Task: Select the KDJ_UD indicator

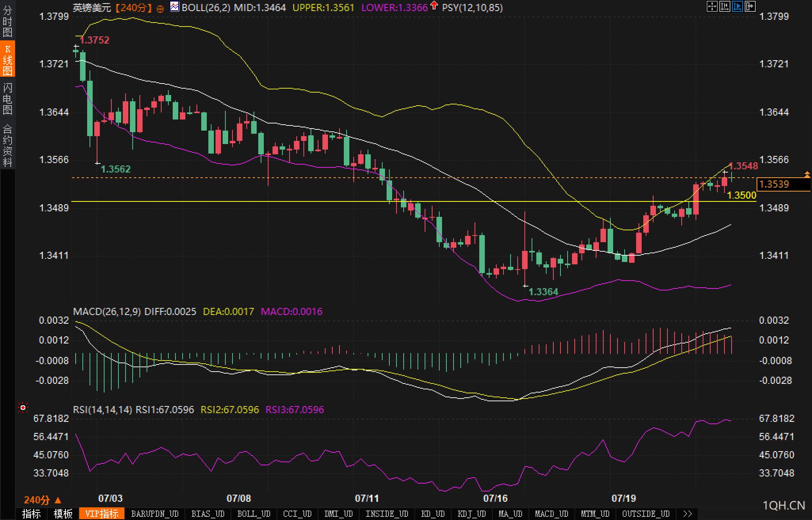Action: (x=471, y=514)
